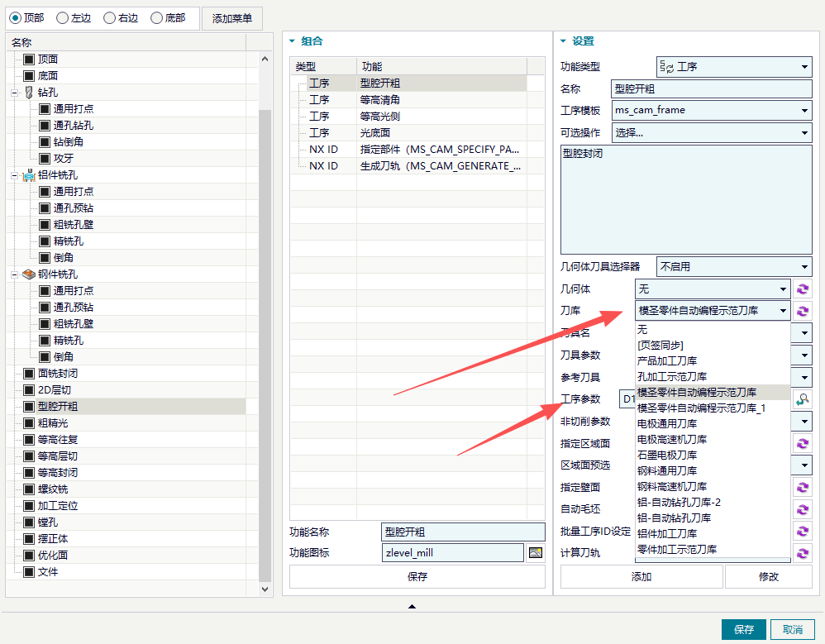Open the 功能类型 dropdown

734,67
